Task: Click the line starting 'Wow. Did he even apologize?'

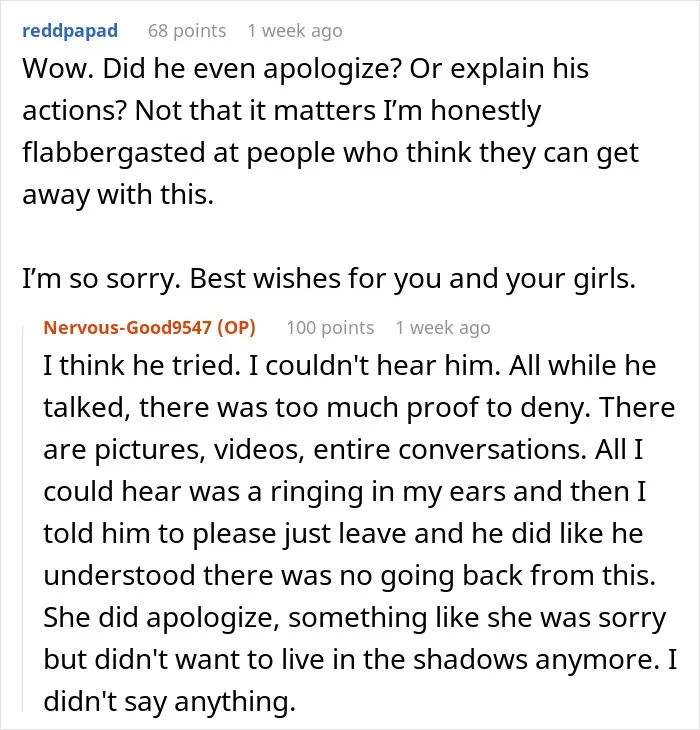Action: [x=305, y=69]
